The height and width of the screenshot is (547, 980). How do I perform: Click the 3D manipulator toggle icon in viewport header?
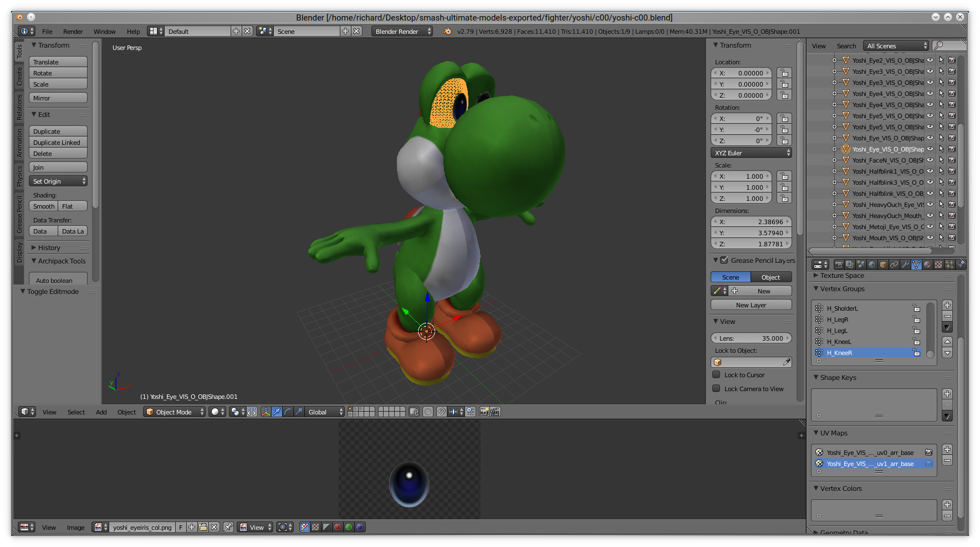point(266,412)
